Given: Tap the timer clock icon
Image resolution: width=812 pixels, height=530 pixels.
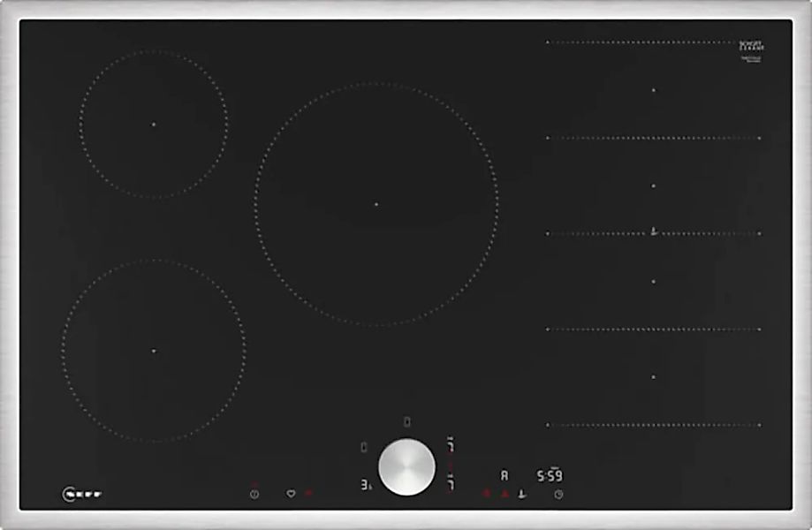Looking at the screenshot, I should (558, 494).
